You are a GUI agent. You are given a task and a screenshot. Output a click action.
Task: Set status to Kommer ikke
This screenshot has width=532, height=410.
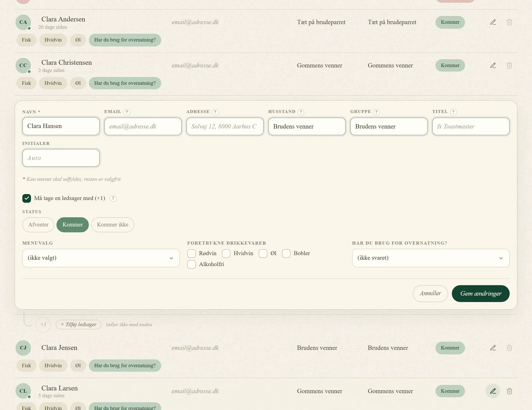tap(113, 225)
